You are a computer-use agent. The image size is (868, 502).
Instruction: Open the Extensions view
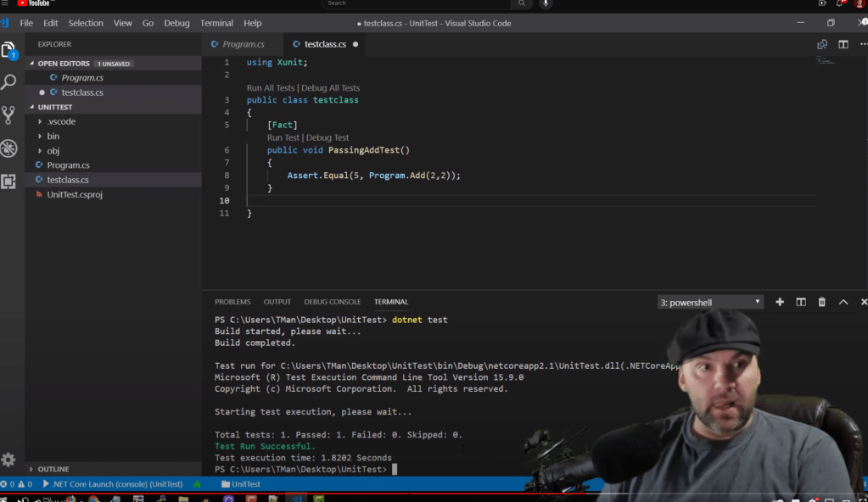coord(8,181)
